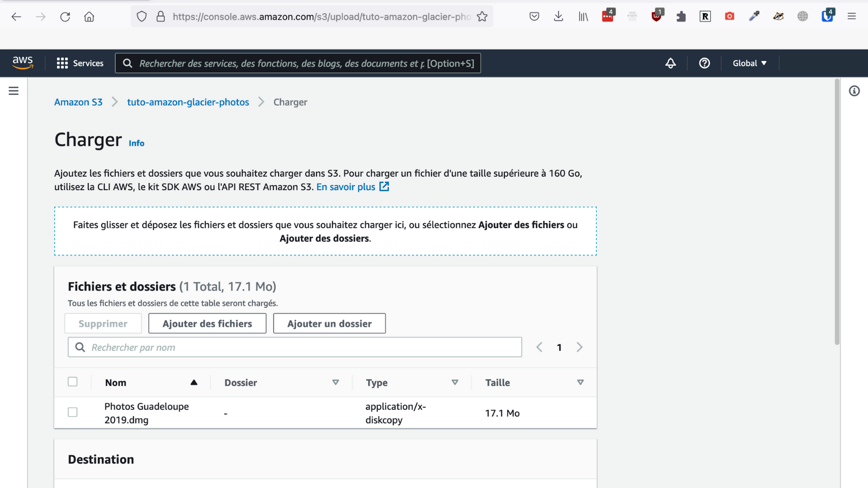Select all files via header checkbox
The height and width of the screenshot is (488, 868).
pos(72,381)
